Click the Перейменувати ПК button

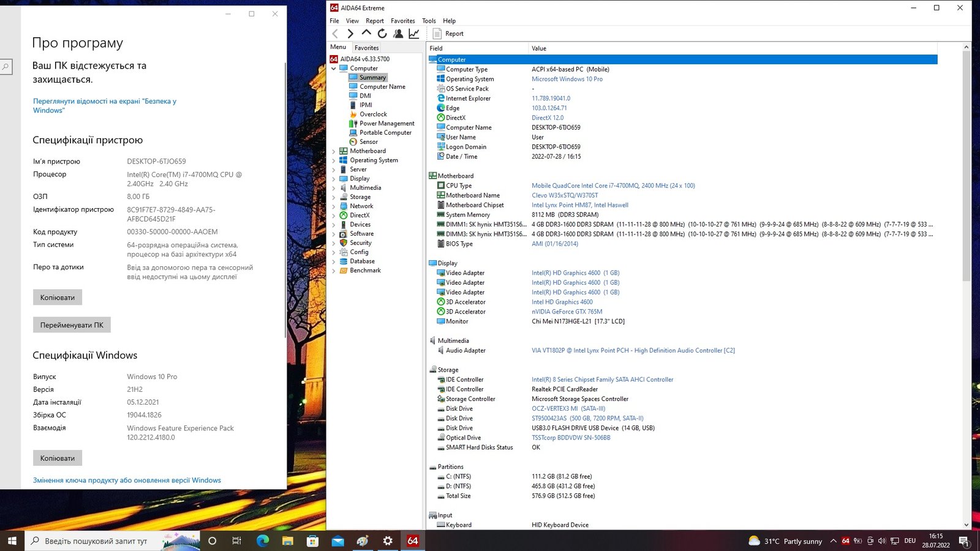tap(72, 325)
